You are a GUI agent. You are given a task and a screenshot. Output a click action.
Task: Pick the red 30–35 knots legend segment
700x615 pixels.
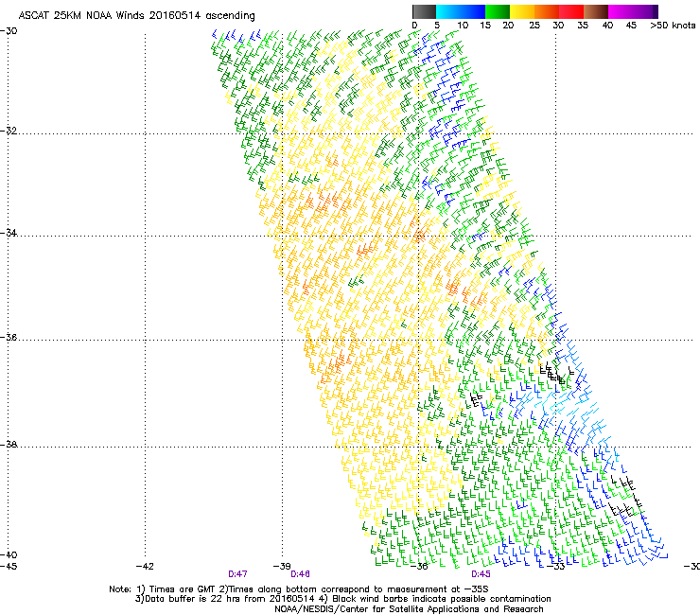click(571, 11)
